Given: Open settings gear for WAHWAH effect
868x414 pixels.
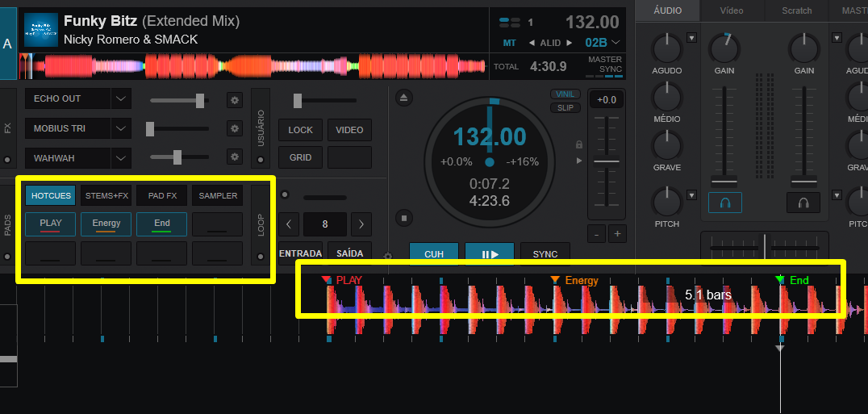Looking at the screenshot, I should click(x=235, y=157).
